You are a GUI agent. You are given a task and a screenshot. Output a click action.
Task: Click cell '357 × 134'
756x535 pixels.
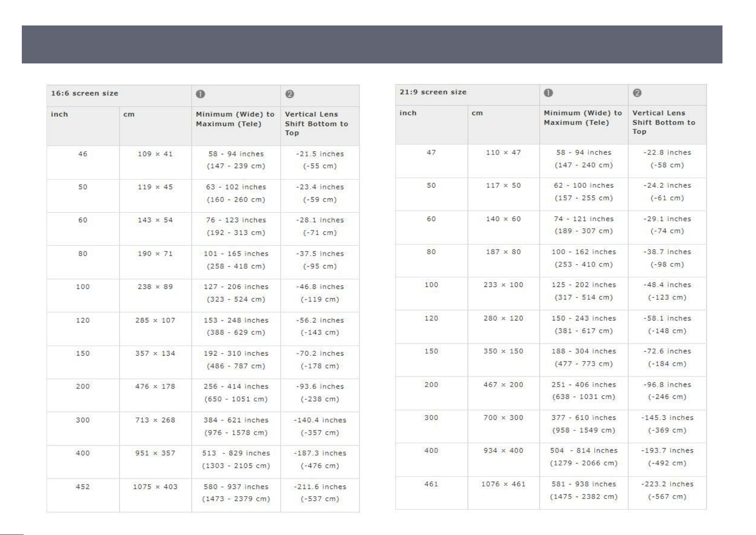coord(155,354)
